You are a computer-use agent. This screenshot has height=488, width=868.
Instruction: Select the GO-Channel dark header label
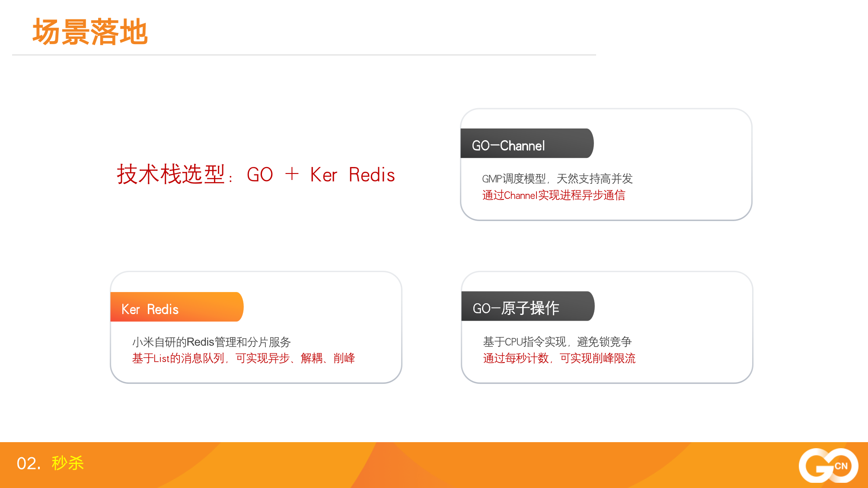[x=527, y=143]
